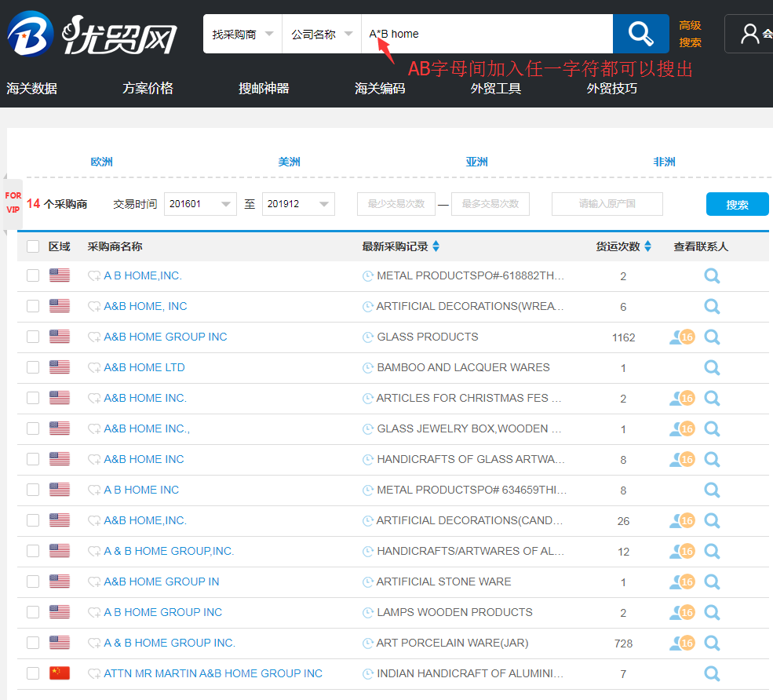The image size is (773, 700).
Task: Open magnifier for ATTN MR MARTIN row
Action: tap(712, 673)
